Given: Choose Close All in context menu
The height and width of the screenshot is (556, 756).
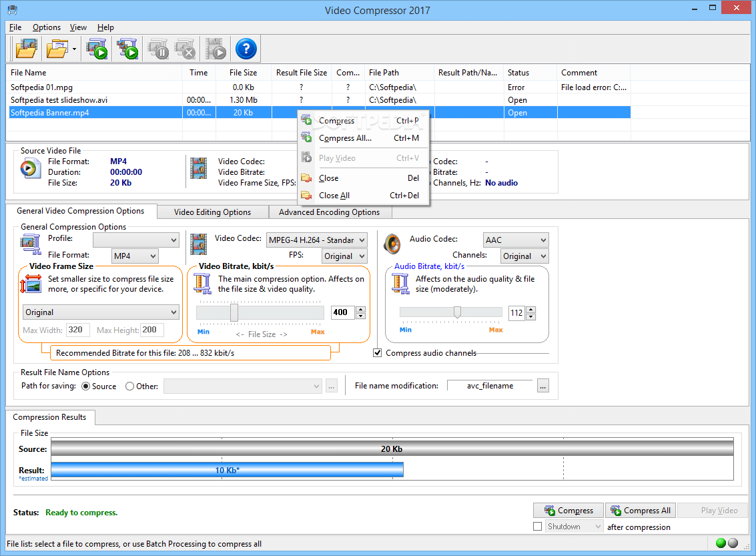Looking at the screenshot, I should [x=364, y=196].
